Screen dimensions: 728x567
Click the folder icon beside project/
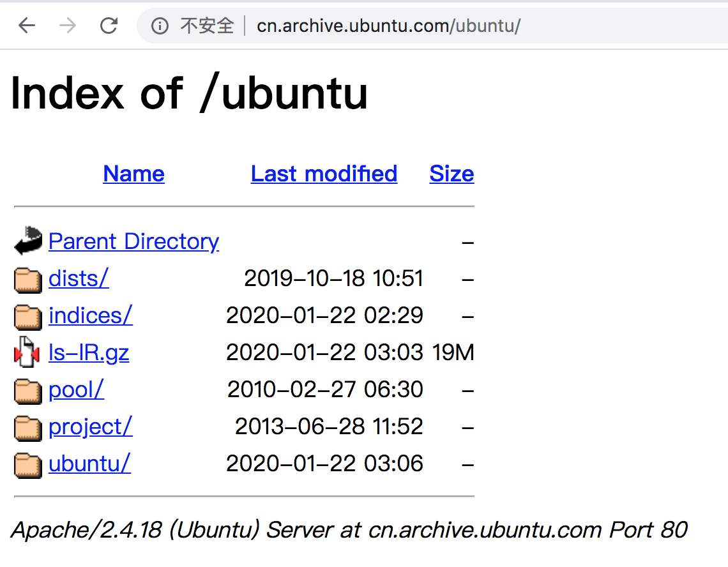[27, 427]
